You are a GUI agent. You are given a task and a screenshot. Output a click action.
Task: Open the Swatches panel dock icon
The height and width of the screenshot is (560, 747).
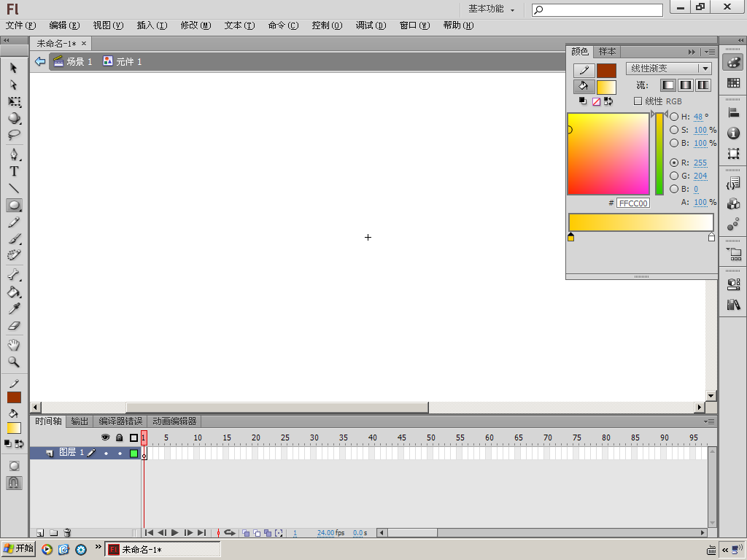733,83
